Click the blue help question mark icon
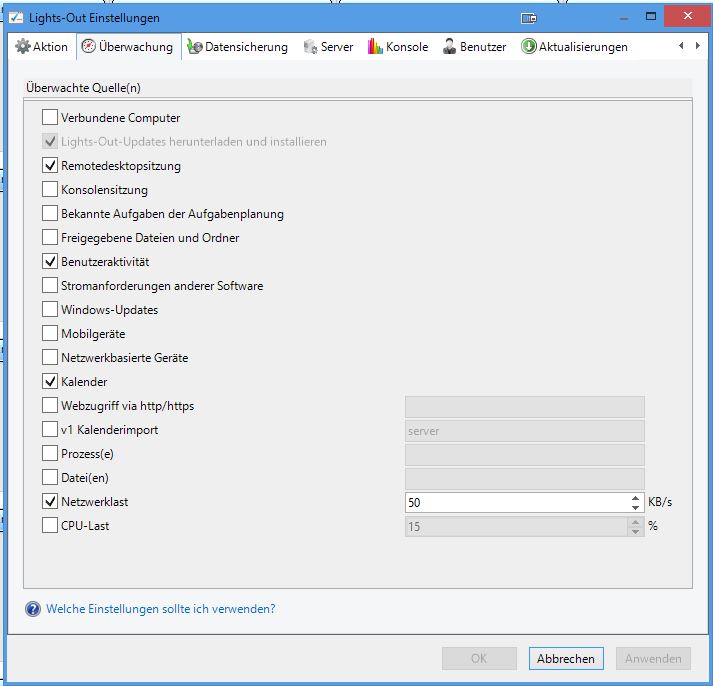This screenshot has width=713, height=686. [33, 609]
